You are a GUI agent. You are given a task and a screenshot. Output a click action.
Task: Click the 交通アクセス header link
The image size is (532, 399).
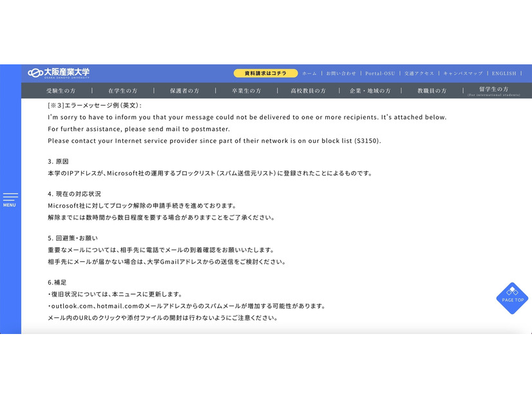tap(418, 73)
